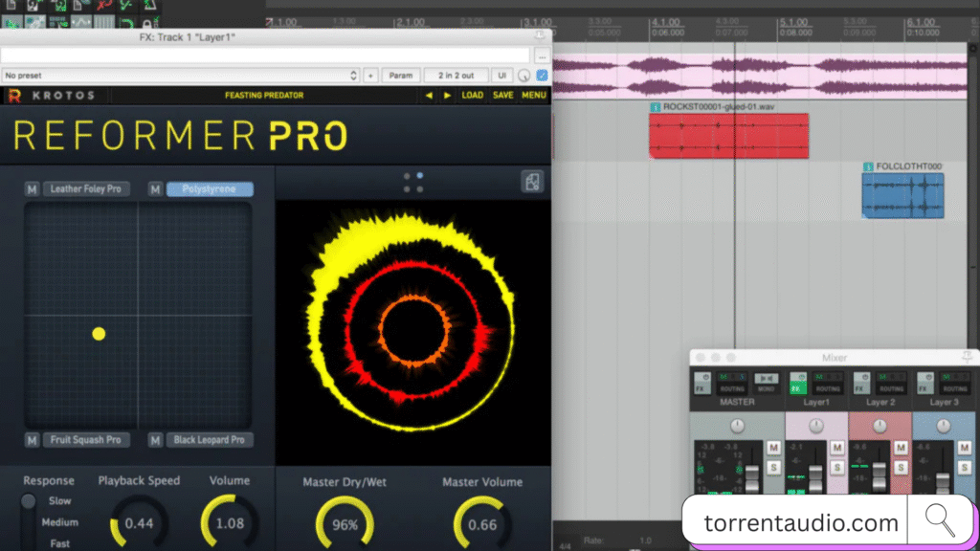The height and width of the screenshot is (551, 980).
Task: Mute the Leather Foley Pro library
Action: (x=32, y=188)
